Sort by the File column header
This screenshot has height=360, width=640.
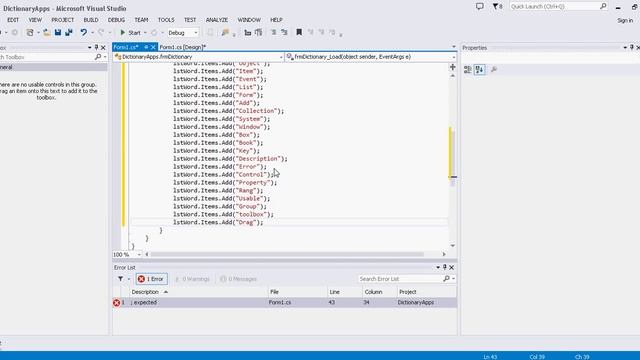tap(298, 292)
